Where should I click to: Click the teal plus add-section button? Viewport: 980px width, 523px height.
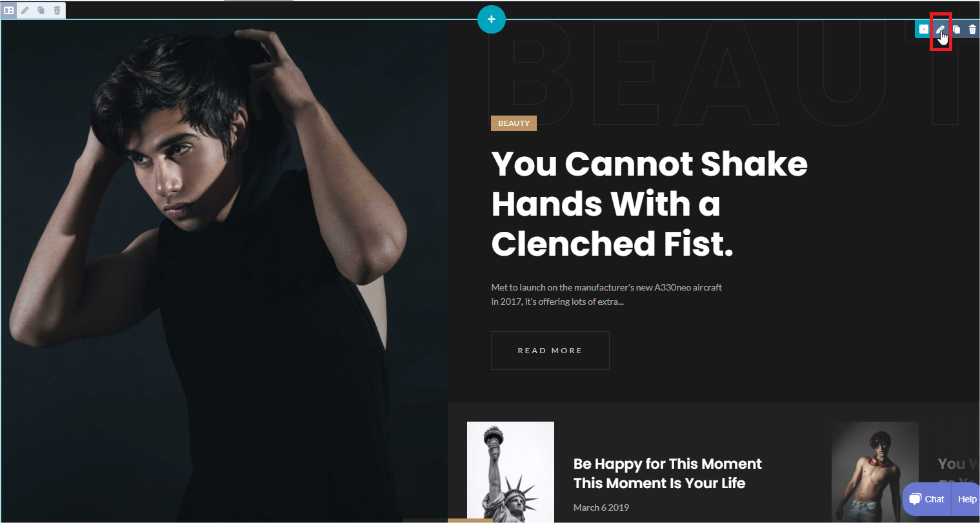pyautogui.click(x=492, y=19)
